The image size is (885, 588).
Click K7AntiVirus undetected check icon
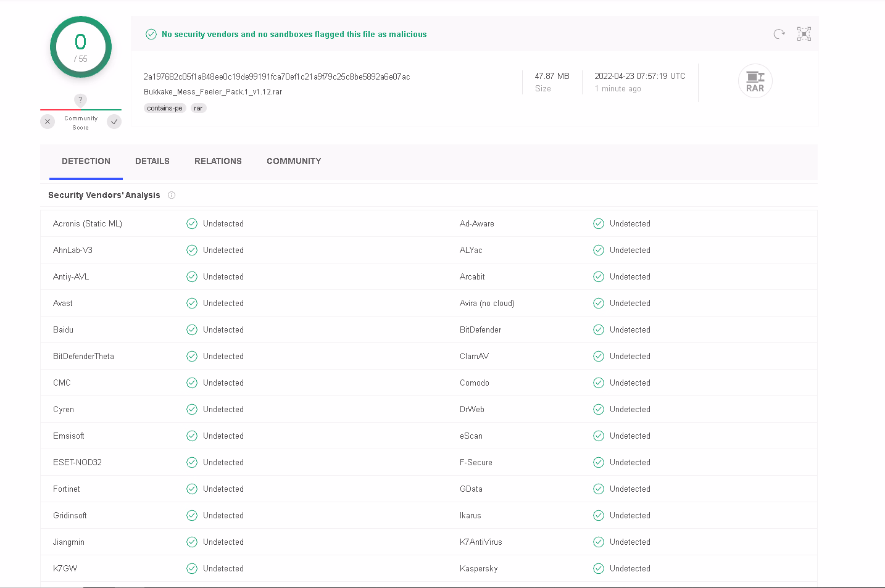point(599,542)
